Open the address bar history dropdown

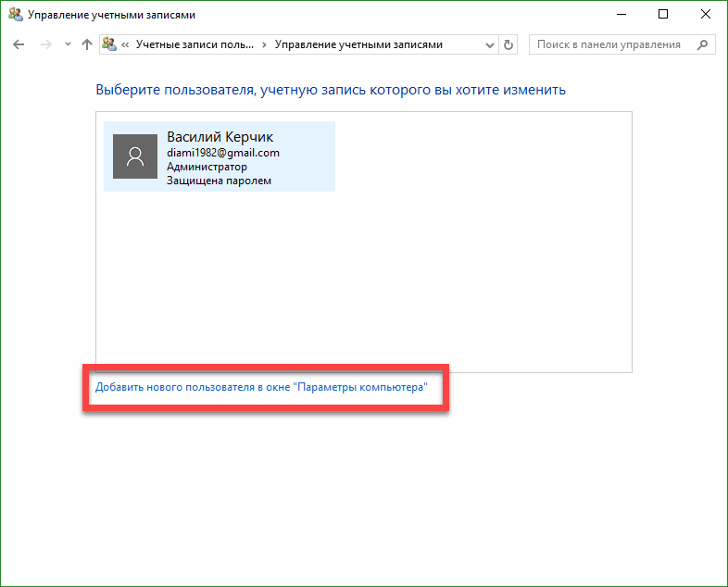[x=489, y=44]
